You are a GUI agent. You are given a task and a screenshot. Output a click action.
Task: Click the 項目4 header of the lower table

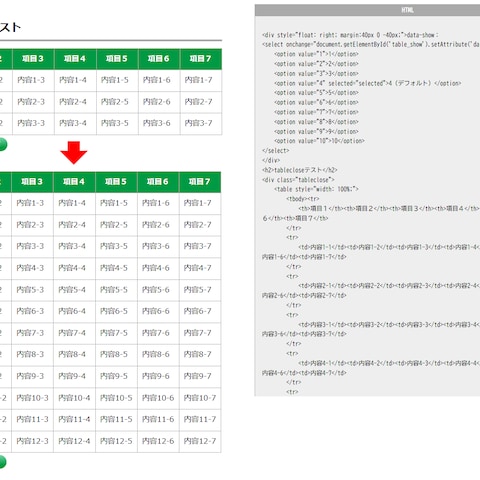tap(74, 182)
